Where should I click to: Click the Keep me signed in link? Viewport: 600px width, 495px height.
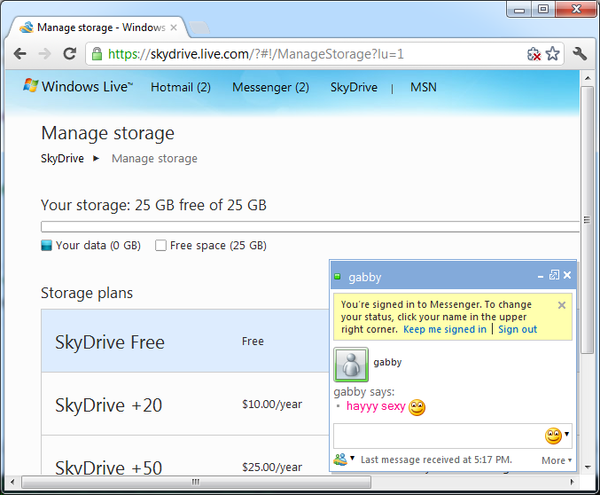tap(444, 329)
